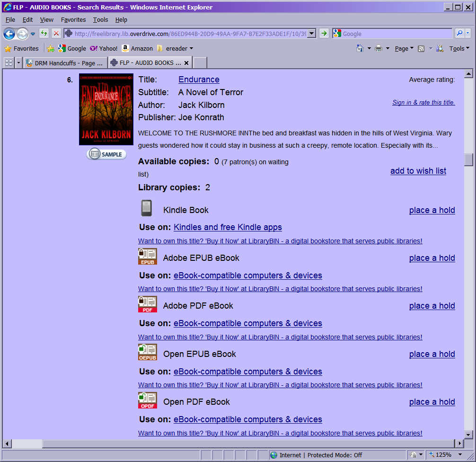This screenshot has width=476, height=462.
Task: Place a hold on Adobe EPUB eBook
Action: [432, 258]
